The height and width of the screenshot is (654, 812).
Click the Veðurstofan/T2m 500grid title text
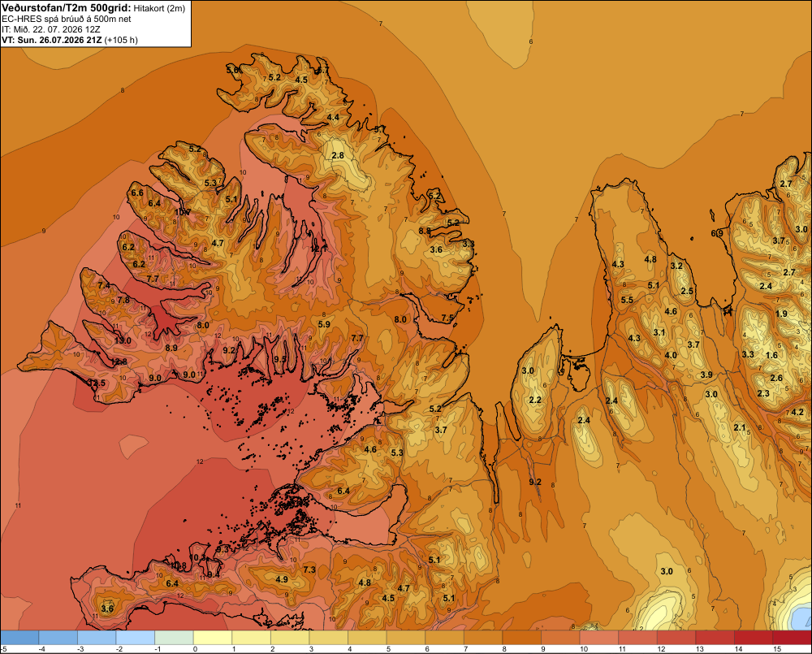(x=66, y=8)
